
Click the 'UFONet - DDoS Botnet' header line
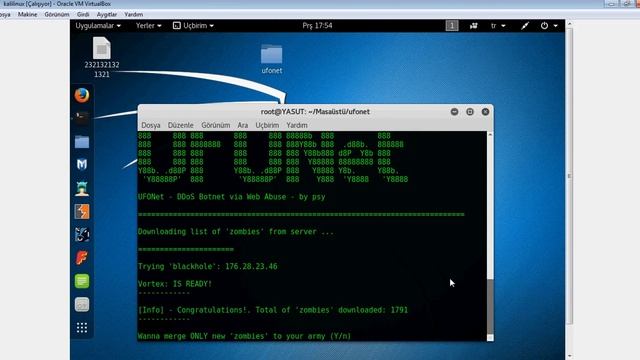point(231,197)
